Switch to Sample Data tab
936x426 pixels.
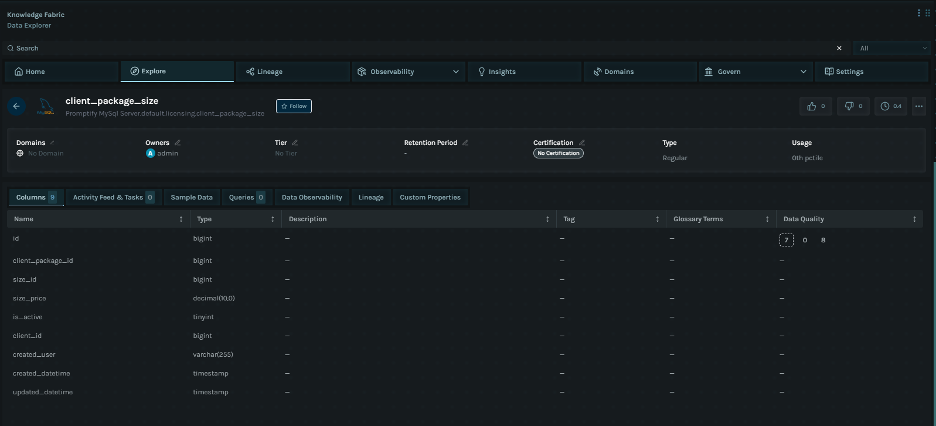click(192, 197)
